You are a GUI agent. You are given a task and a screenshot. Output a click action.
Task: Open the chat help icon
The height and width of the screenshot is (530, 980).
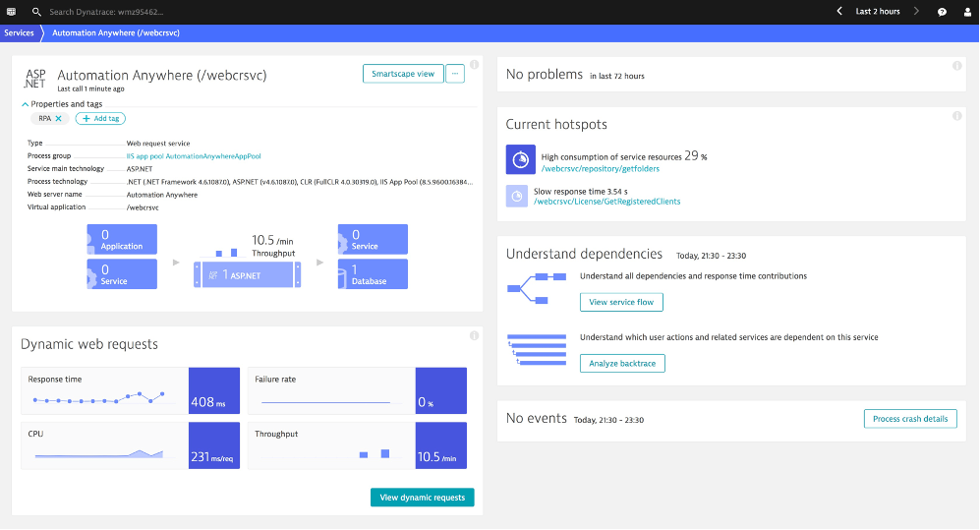[942, 12]
